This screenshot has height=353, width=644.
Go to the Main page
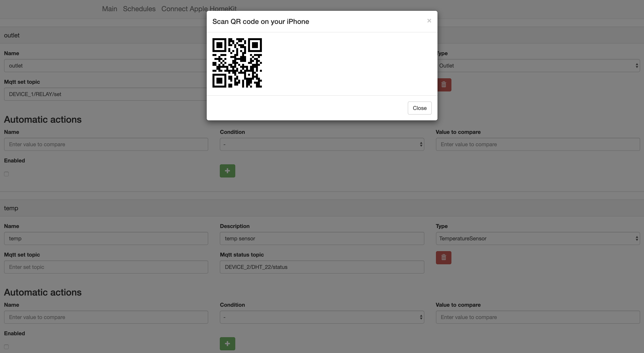(x=109, y=9)
